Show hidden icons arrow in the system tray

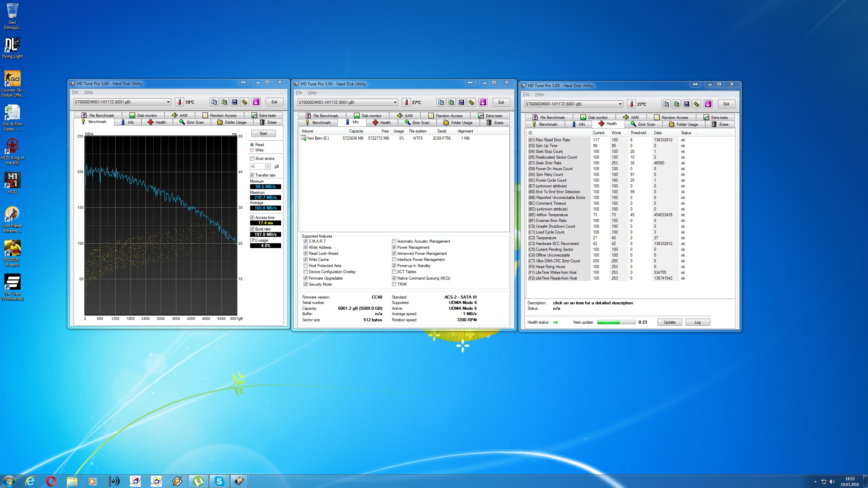(x=815, y=482)
